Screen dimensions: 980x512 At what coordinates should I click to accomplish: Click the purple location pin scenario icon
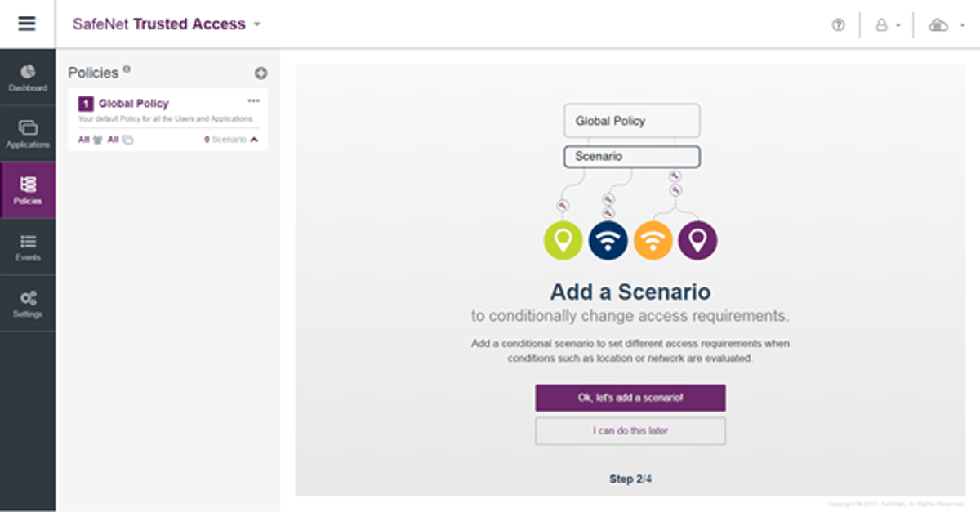click(699, 240)
